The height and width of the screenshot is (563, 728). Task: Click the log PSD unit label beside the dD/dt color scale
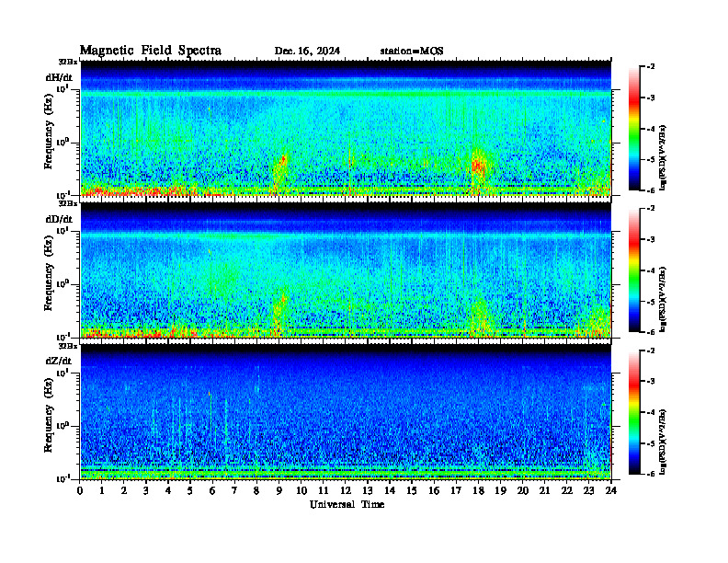coord(663,299)
